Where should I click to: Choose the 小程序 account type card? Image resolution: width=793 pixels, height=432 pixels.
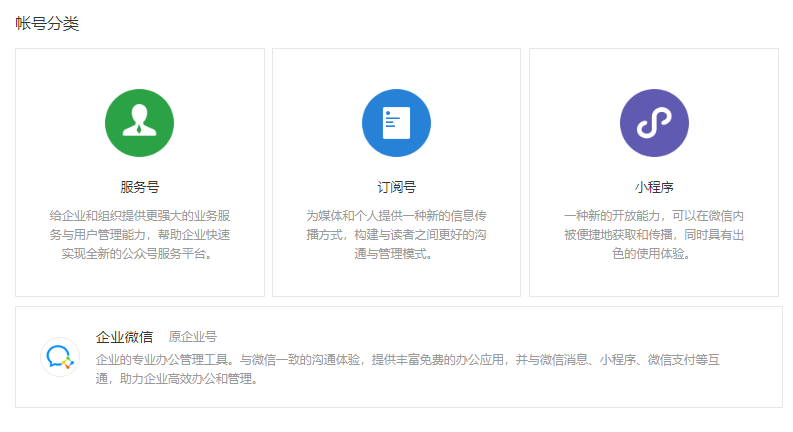click(x=654, y=270)
